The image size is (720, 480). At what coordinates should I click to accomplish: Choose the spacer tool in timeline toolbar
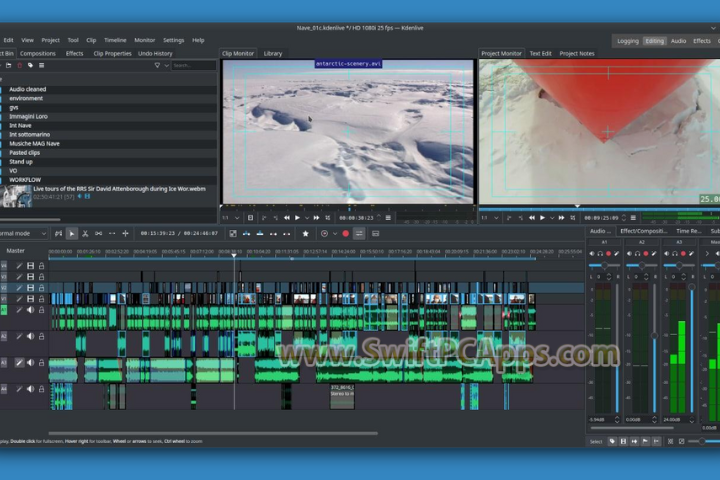(98, 234)
